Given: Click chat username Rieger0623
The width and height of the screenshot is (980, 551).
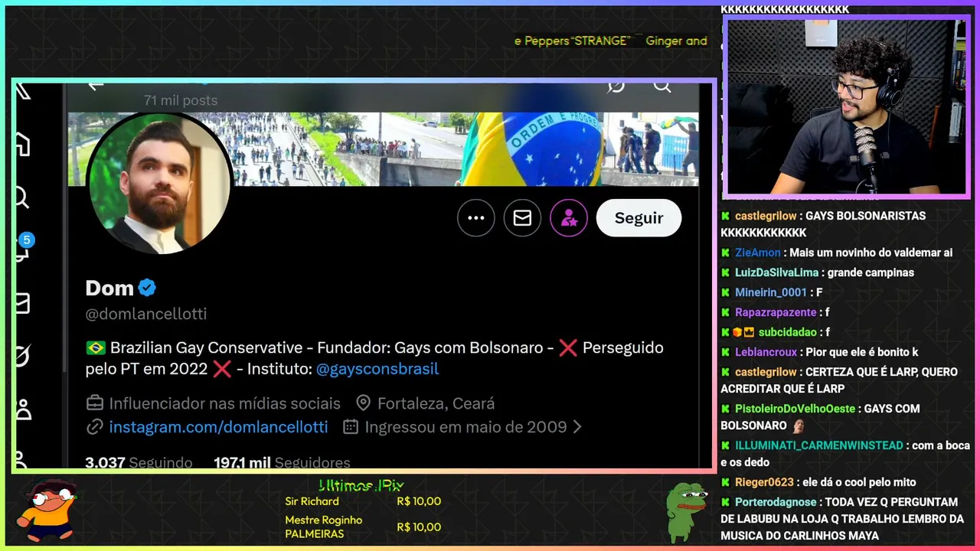Looking at the screenshot, I should (764, 482).
